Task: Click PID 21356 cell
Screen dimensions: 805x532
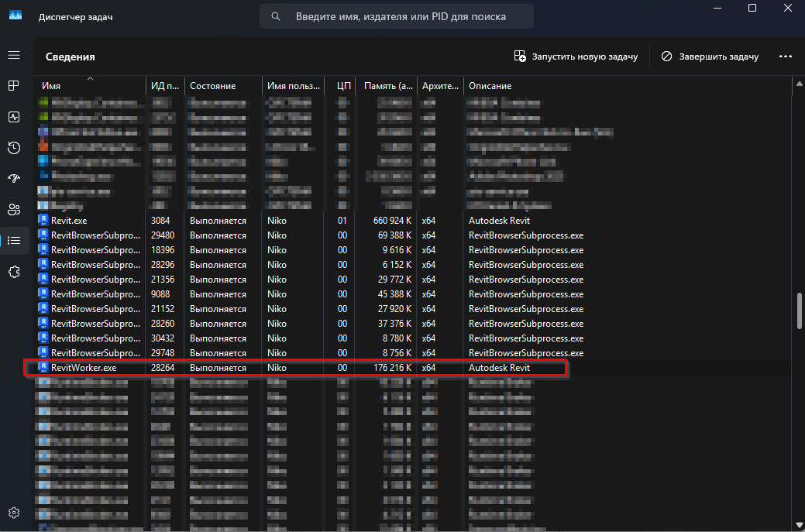Action: [162, 280]
